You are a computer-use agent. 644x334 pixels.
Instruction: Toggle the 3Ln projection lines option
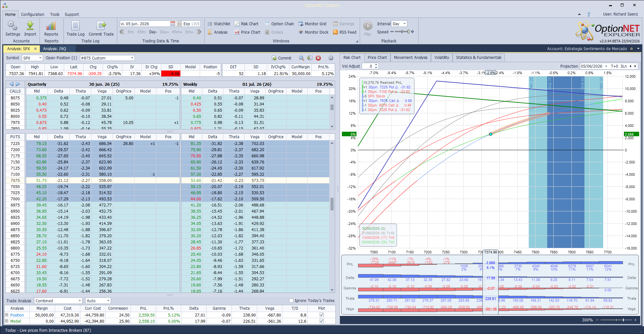pos(624,66)
